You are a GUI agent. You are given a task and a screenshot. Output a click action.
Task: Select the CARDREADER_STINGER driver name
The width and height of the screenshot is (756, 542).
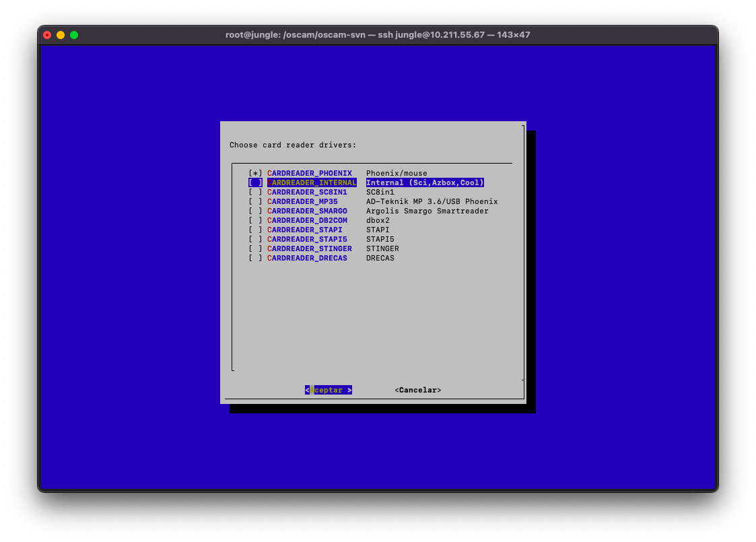(x=309, y=249)
